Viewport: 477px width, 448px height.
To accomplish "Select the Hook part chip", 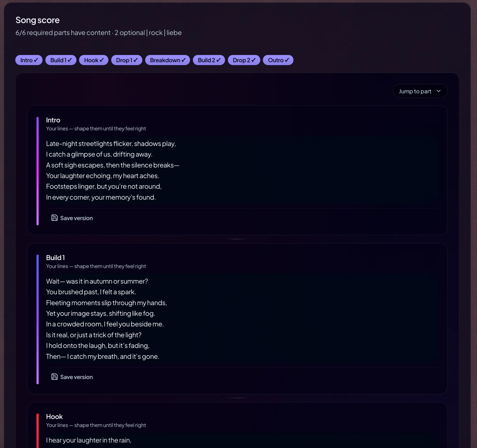I will click(x=94, y=60).
